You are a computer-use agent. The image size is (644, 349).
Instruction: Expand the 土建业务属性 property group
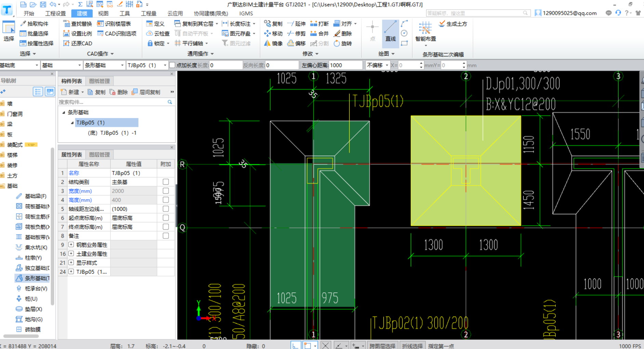(71, 254)
